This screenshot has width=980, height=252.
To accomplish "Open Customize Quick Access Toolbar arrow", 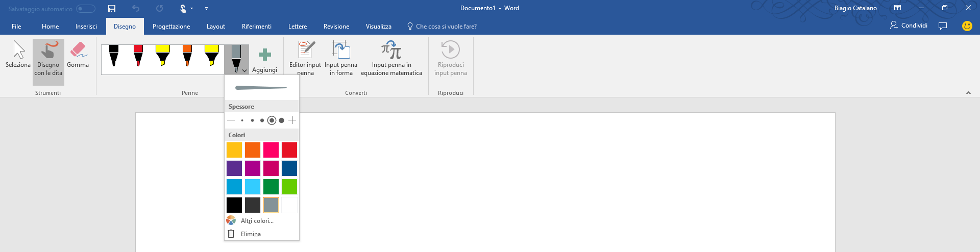I will click(x=206, y=9).
